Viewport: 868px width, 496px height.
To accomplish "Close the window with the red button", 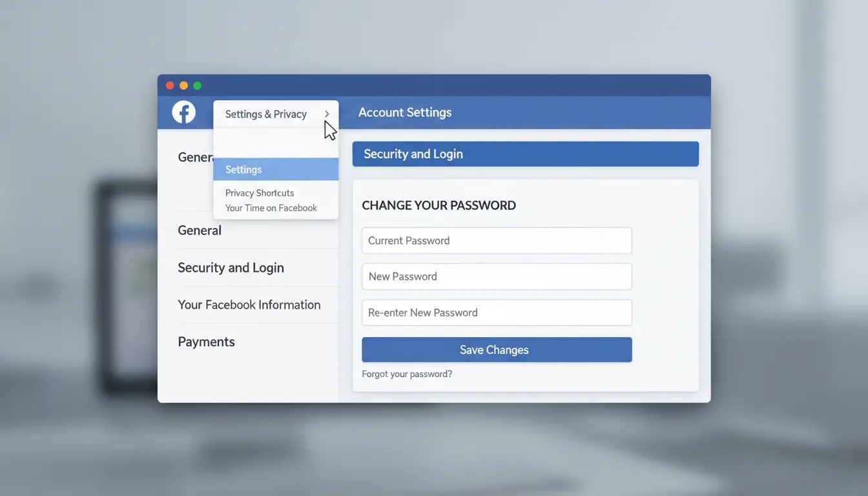I will [170, 85].
